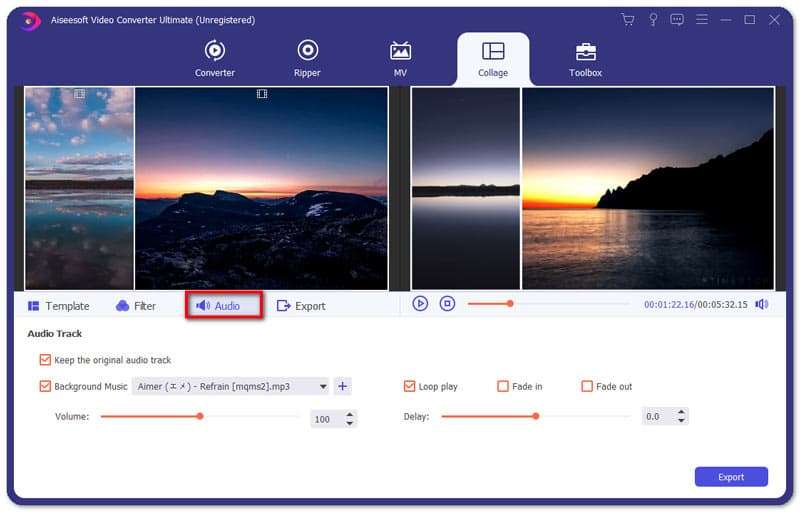Open the MV tab
Image resolution: width=800 pixels, height=512 pixels.
point(400,59)
